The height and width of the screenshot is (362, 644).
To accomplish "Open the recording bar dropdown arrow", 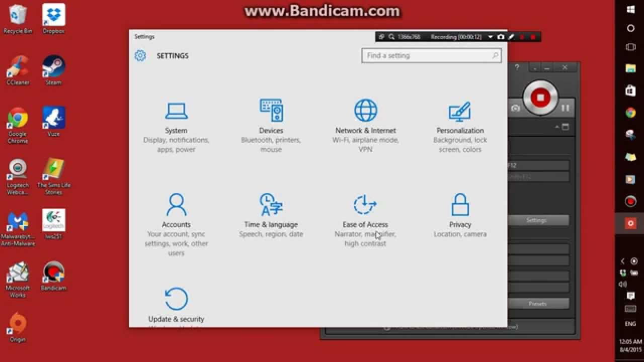I will point(491,37).
